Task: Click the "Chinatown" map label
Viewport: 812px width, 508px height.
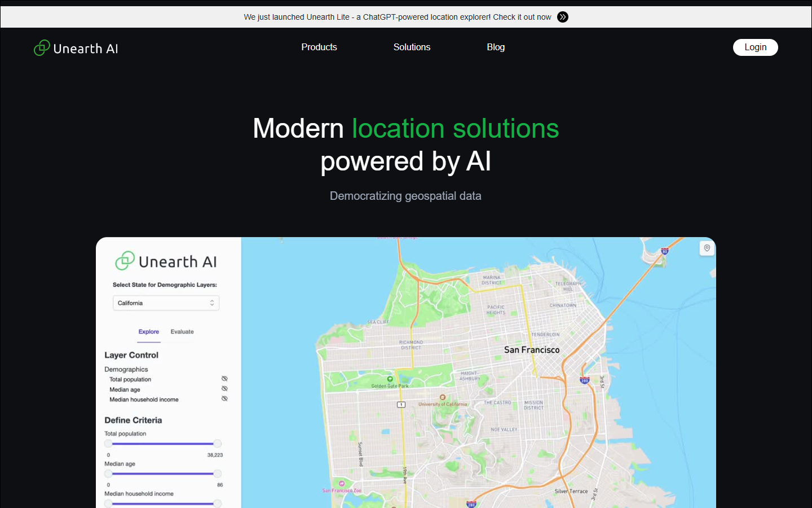Action: (x=563, y=305)
